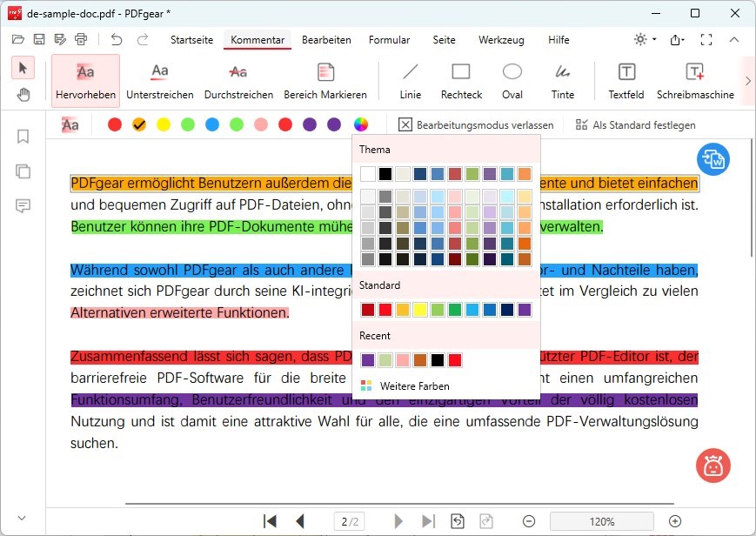Toggle the arrow selection cursor
Viewport: 756px width, 536px height.
coord(23,68)
